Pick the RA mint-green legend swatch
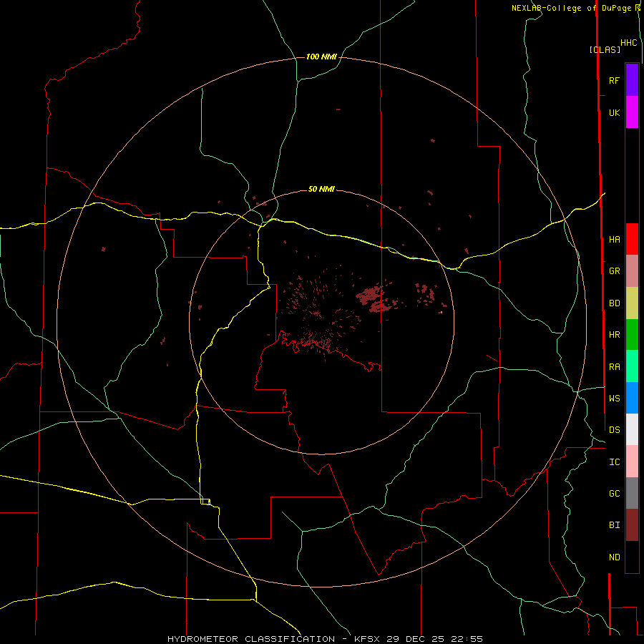The width and height of the screenshot is (644, 644). (632, 366)
